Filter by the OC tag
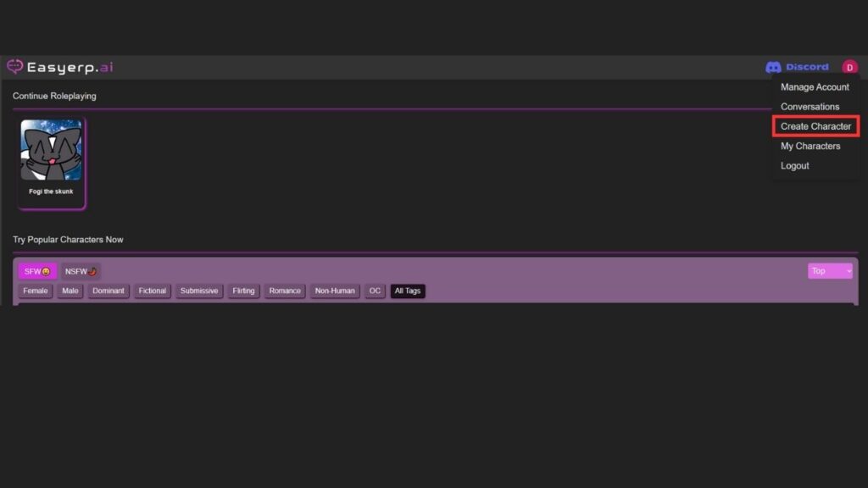868x488 pixels. point(375,291)
